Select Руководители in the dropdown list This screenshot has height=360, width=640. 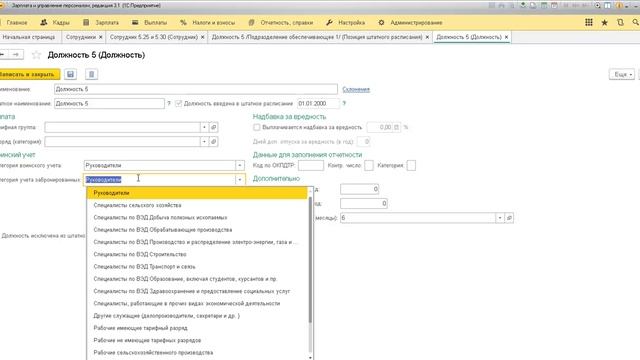(197, 193)
